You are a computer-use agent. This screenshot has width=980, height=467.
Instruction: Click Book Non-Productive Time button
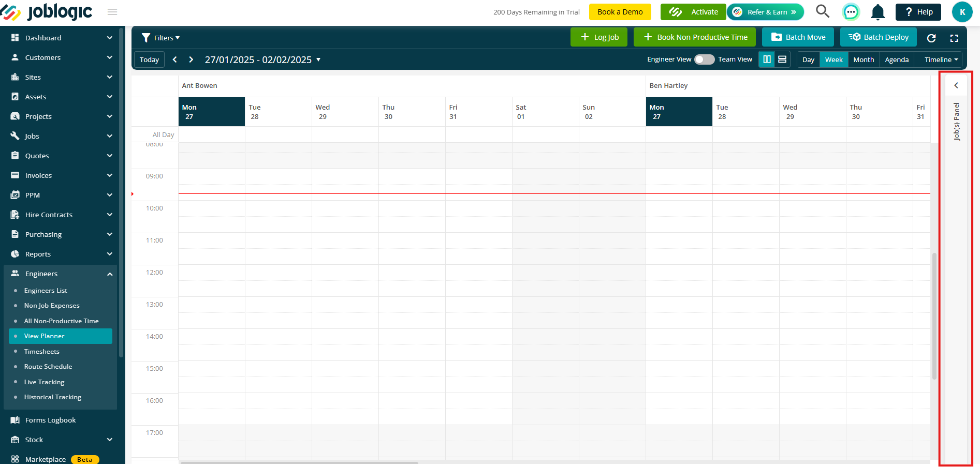tap(695, 37)
